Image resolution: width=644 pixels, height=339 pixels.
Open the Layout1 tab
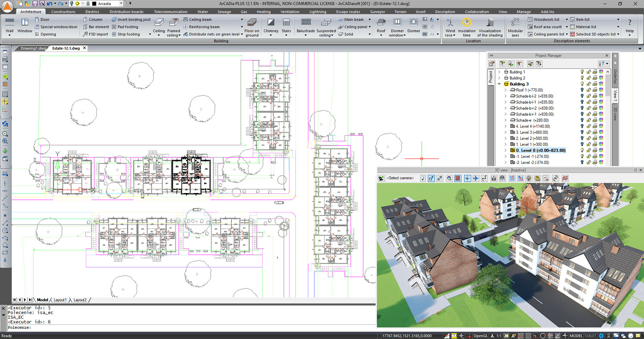60,300
